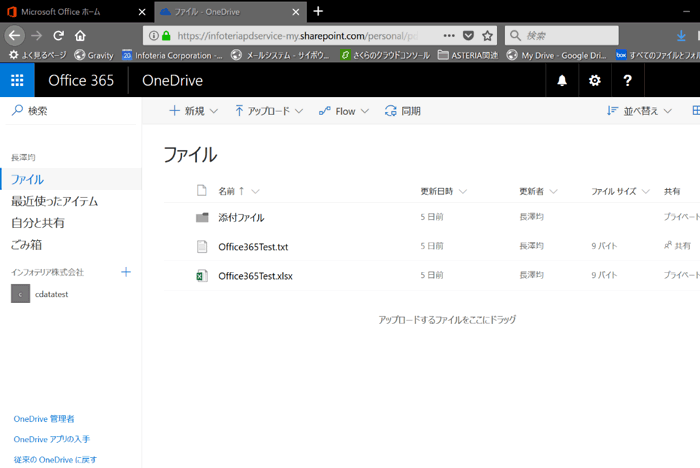The width and height of the screenshot is (700, 468).
Task: Open a new browser tab with the plus
Action: tap(318, 11)
